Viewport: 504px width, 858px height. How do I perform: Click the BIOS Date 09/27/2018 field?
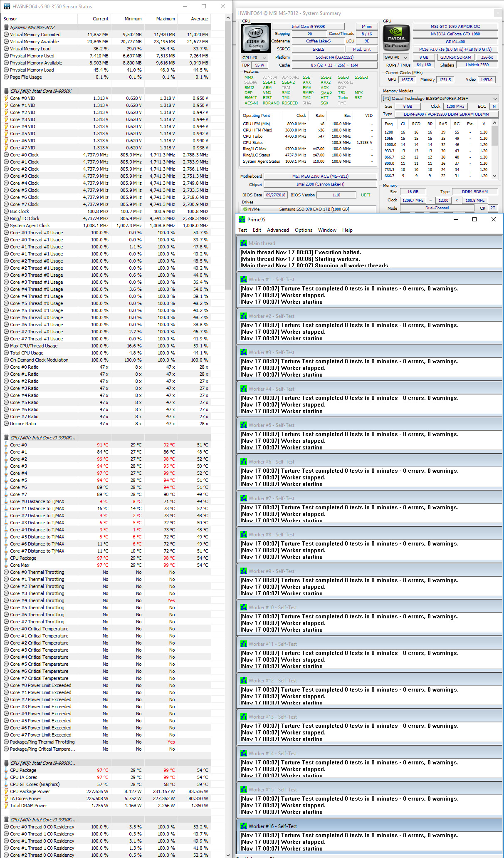276,195
